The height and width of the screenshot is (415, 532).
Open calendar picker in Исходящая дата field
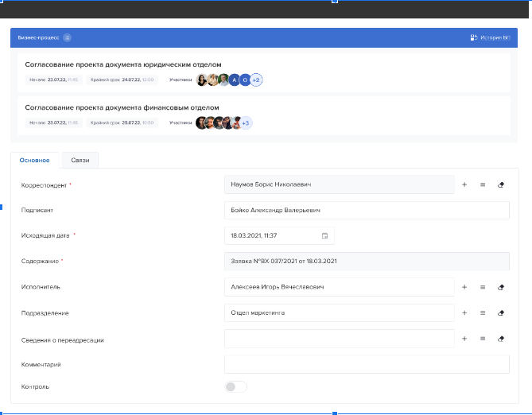point(324,236)
